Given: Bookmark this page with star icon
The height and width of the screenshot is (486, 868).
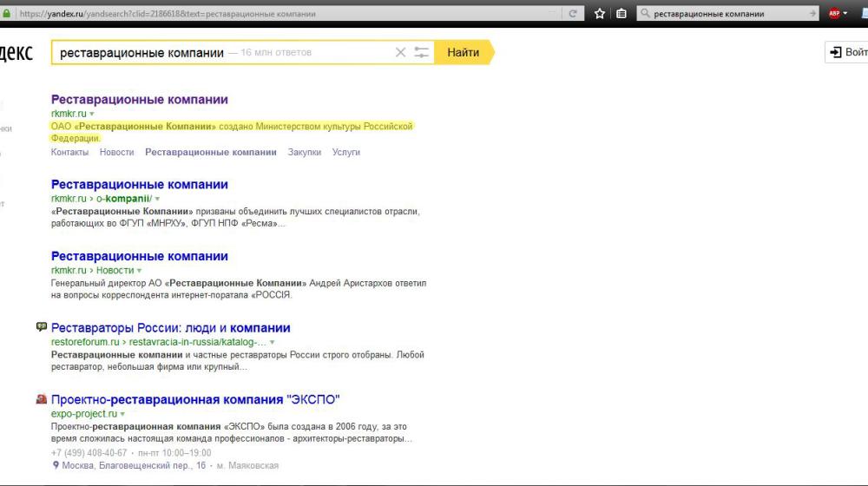Looking at the screenshot, I should (x=600, y=13).
